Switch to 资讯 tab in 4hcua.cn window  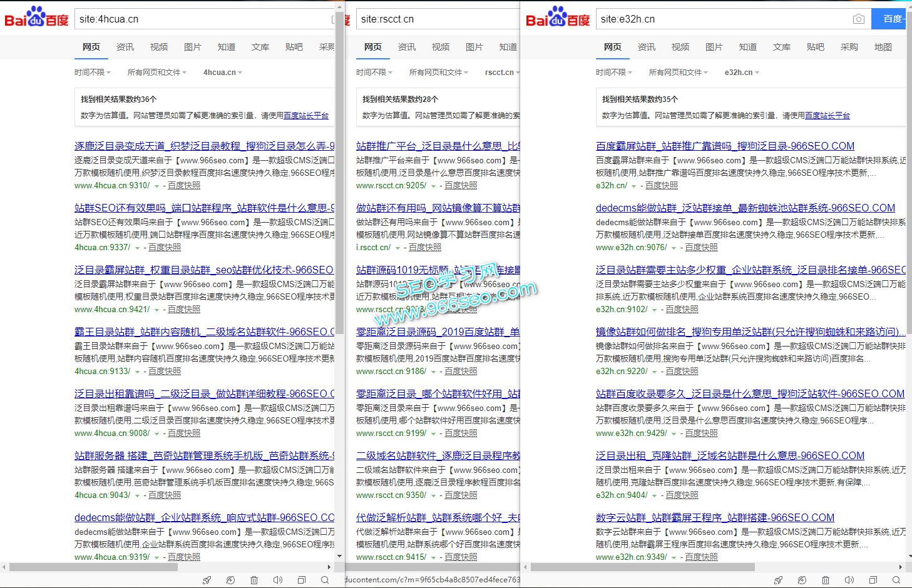pyautogui.click(x=125, y=47)
